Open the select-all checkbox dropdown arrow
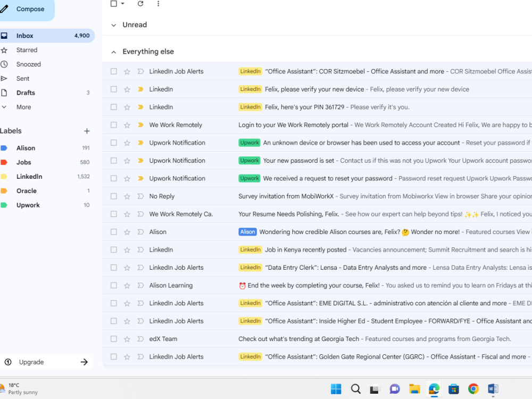The height and width of the screenshot is (399, 532). [x=123, y=4]
